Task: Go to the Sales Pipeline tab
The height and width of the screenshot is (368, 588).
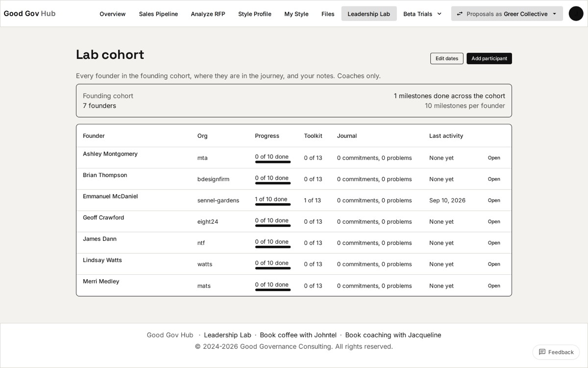Action: click(158, 14)
